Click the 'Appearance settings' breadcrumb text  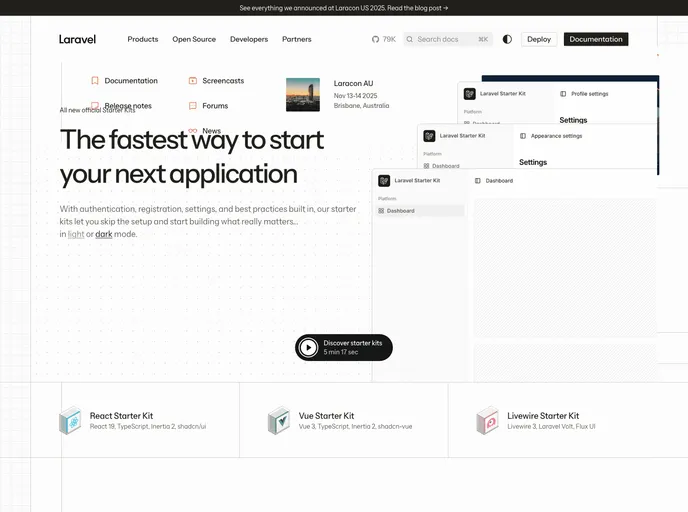(x=556, y=136)
